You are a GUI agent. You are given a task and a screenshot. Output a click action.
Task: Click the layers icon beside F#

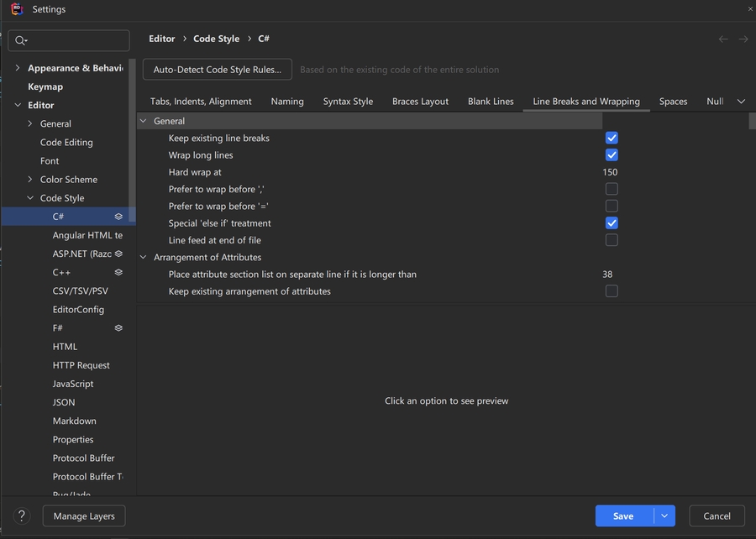[118, 328]
